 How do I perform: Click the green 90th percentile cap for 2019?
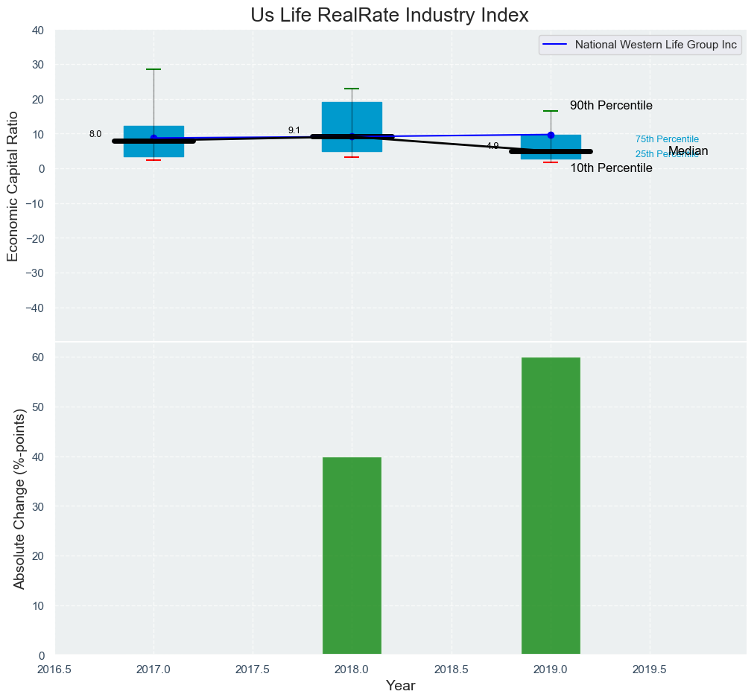[551, 111]
